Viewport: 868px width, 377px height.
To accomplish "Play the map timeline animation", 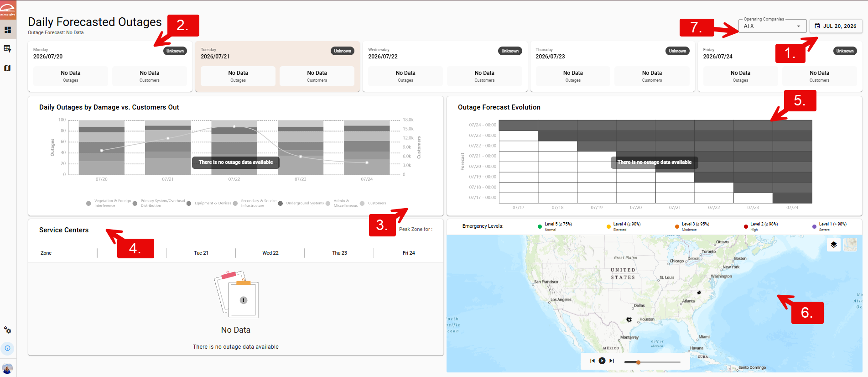I will pyautogui.click(x=602, y=361).
